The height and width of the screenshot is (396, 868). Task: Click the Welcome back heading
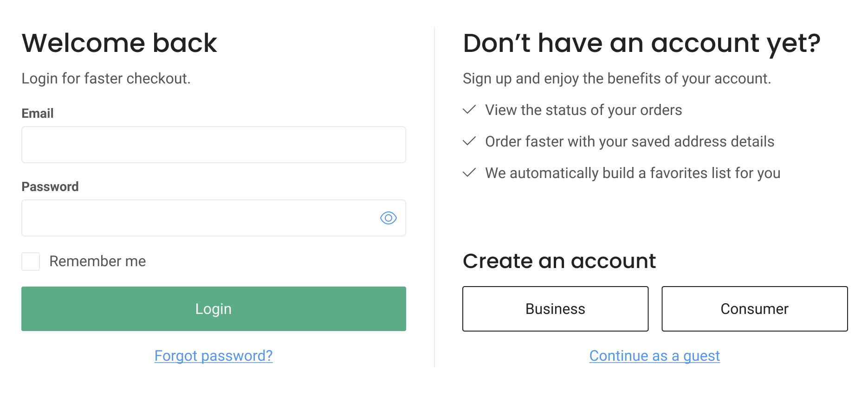point(119,43)
